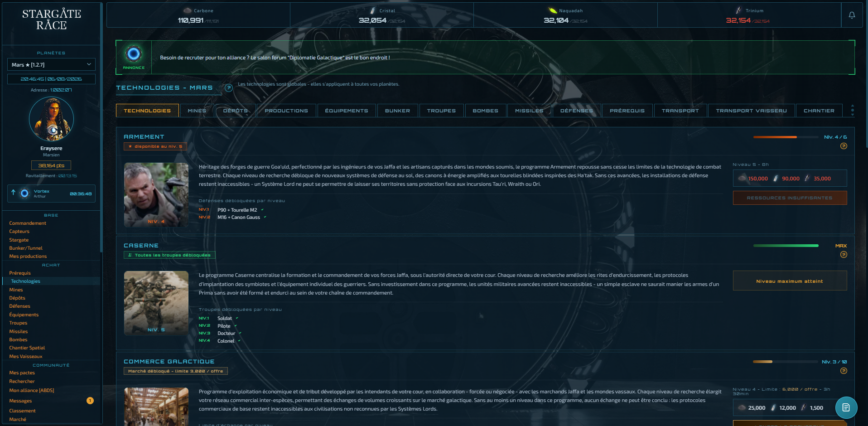Viewport: 868px width, 426px height.
Task: Click the Commerce Galactique thumbnail image
Action: click(x=156, y=407)
